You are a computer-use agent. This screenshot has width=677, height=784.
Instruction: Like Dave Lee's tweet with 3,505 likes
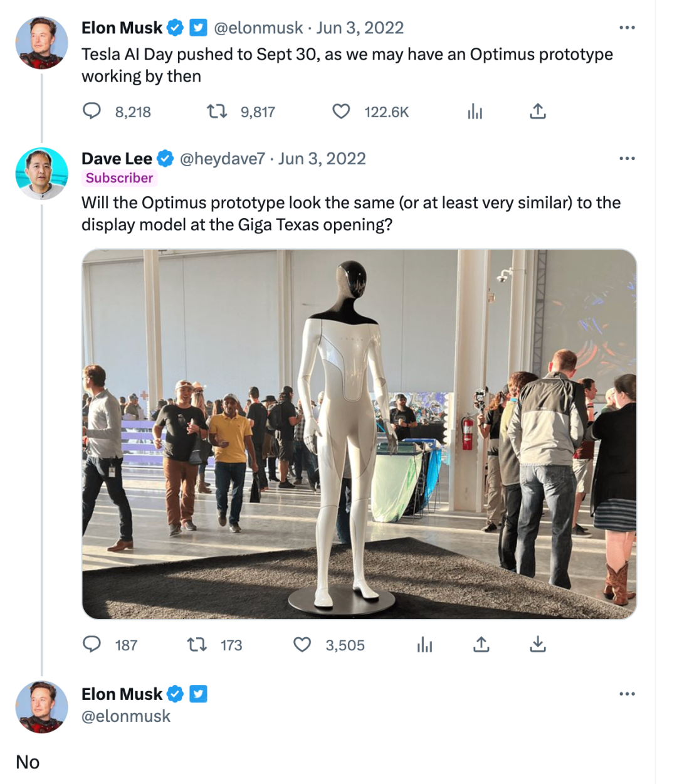point(302,644)
